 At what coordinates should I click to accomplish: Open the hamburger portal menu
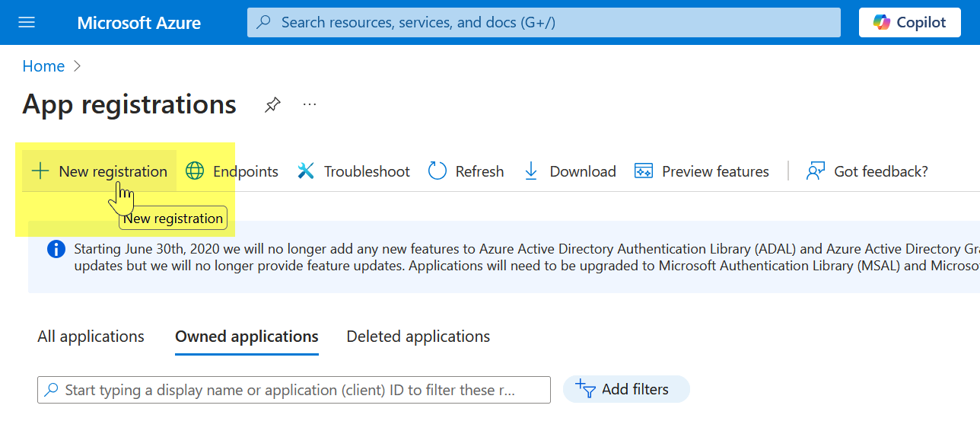point(27,23)
